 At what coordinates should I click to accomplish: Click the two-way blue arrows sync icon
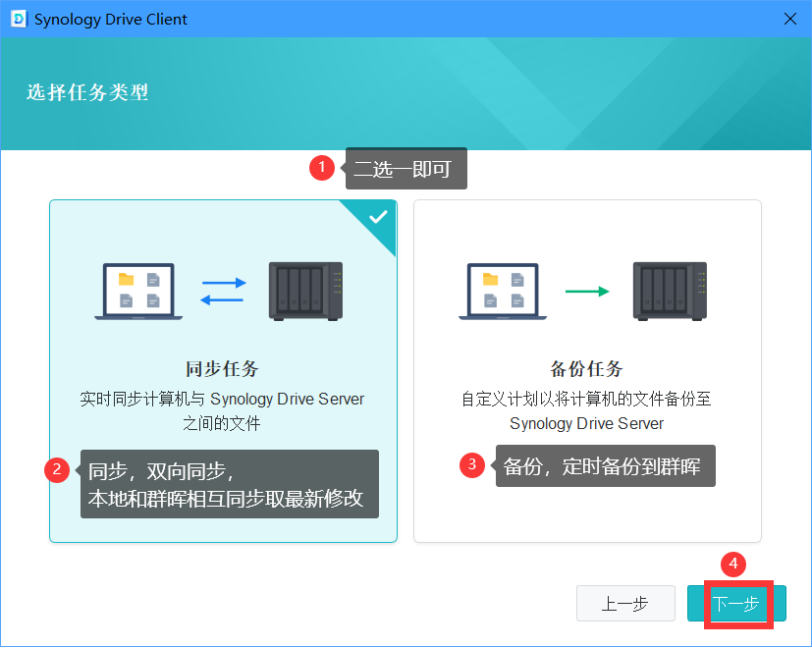223,292
